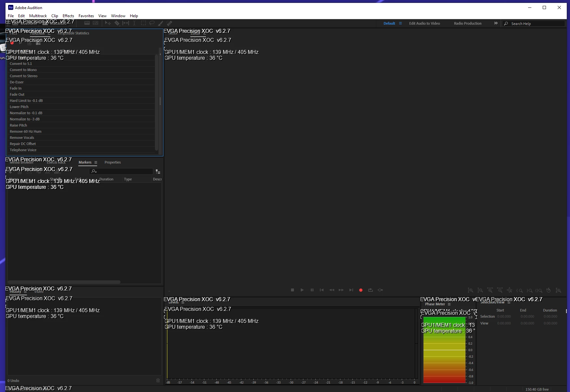Screen dimensions: 570x392
Task: Click Zoom In at Out Point icon
Action: (529, 290)
